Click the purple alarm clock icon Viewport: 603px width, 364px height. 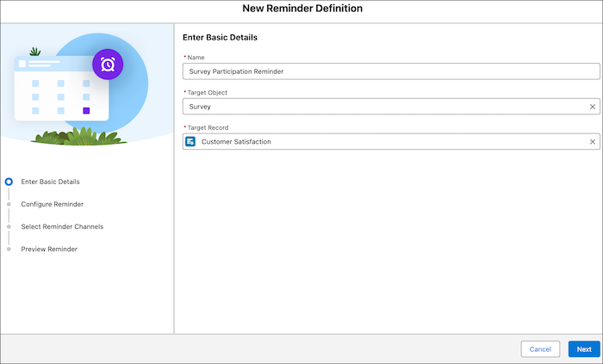coord(108,65)
